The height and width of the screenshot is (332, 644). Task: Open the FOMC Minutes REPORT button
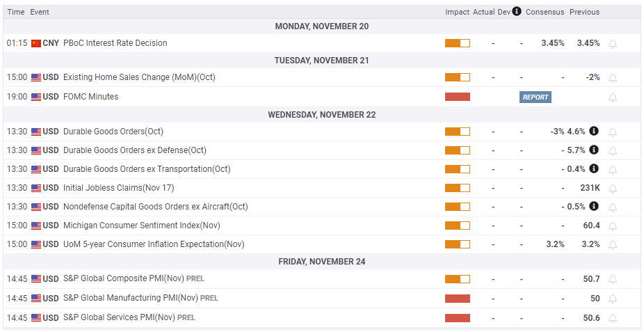click(x=536, y=97)
